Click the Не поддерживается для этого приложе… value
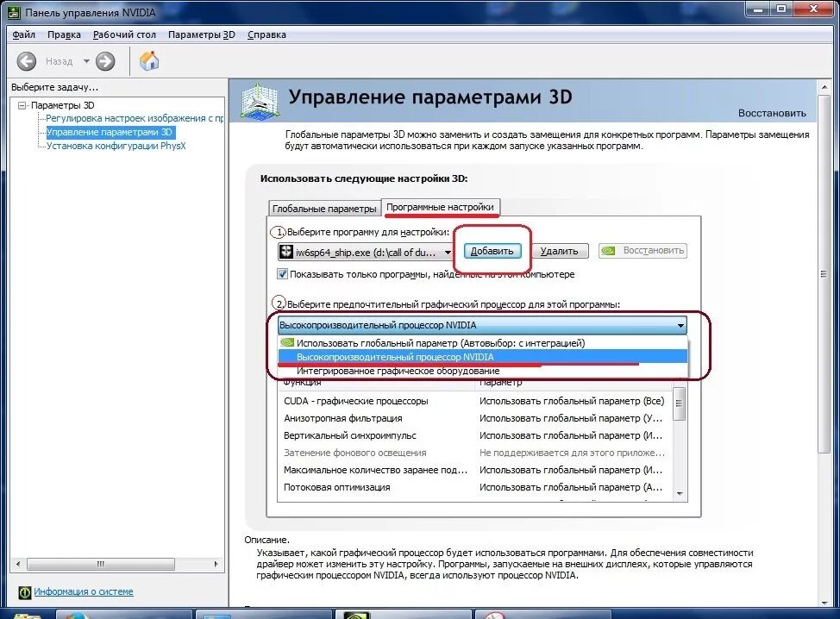This screenshot has height=619, width=840. (572, 453)
